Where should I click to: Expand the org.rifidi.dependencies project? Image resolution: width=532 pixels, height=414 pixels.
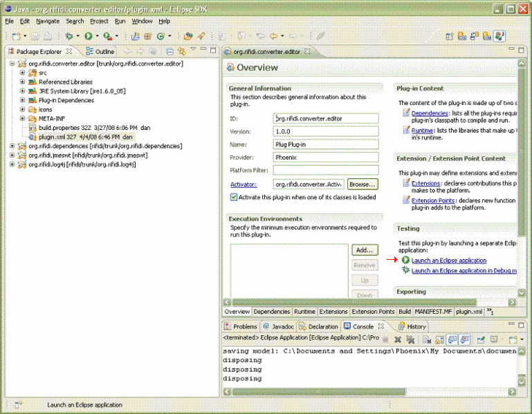point(13,146)
